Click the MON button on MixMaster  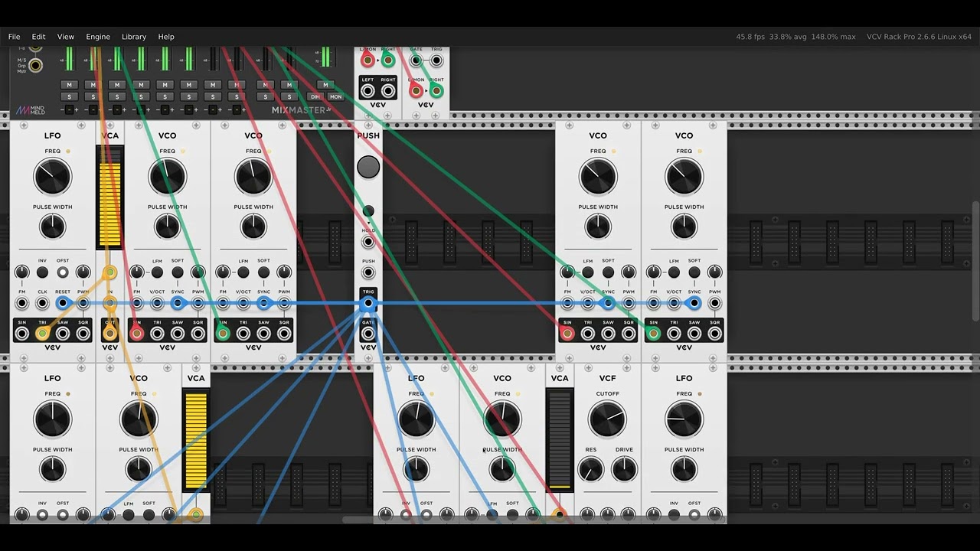point(335,97)
